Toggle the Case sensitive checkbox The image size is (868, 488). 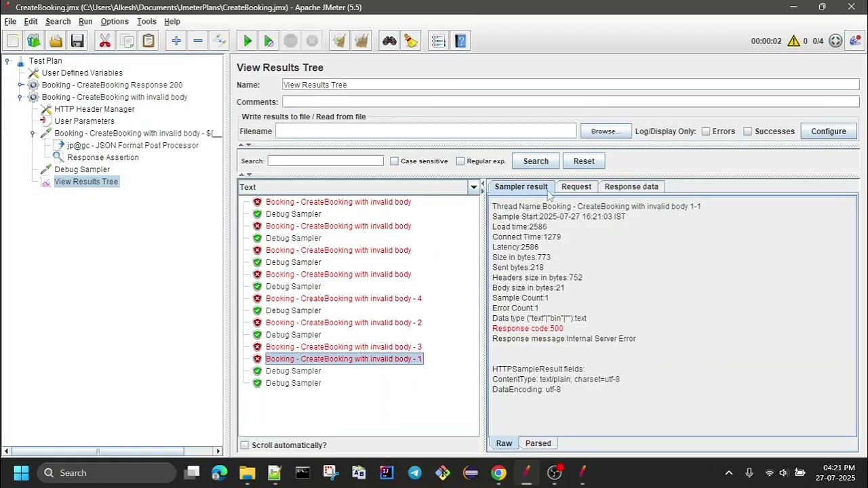[395, 161]
